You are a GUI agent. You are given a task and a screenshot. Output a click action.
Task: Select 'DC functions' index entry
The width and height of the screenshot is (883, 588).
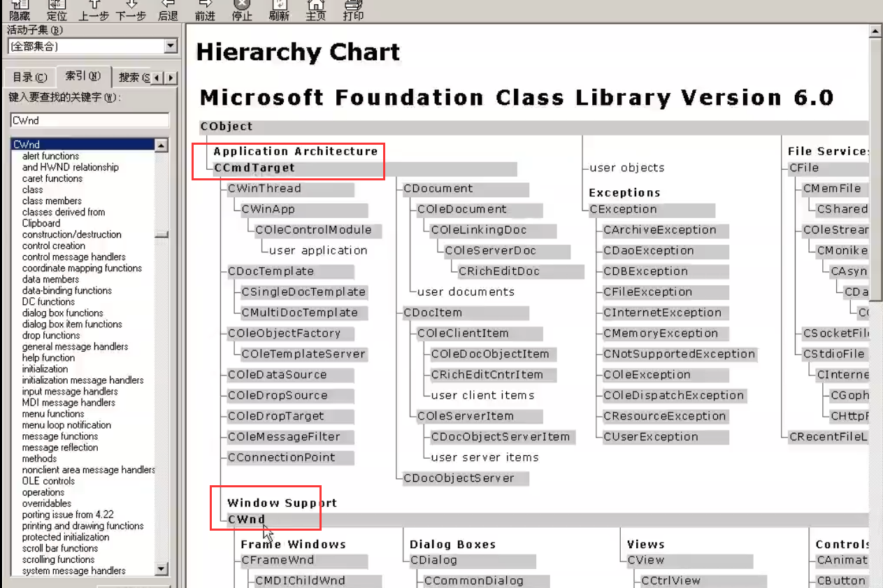[48, 301]
